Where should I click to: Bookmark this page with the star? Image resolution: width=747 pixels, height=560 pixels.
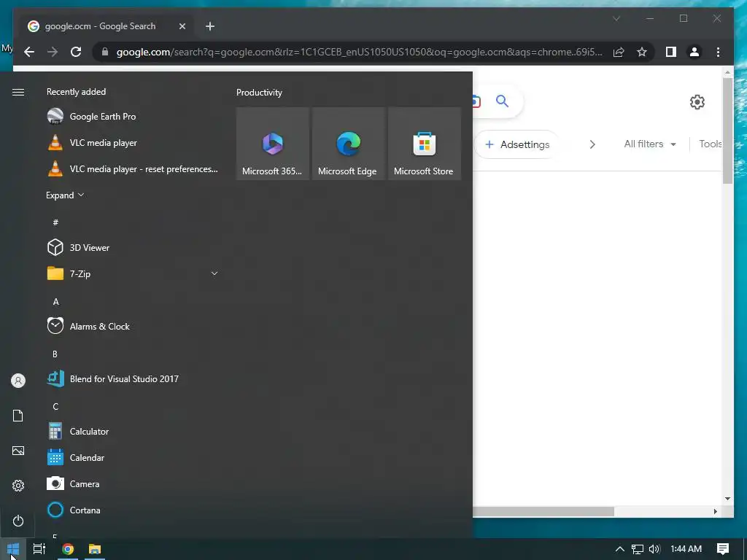[x=642, y=52]
